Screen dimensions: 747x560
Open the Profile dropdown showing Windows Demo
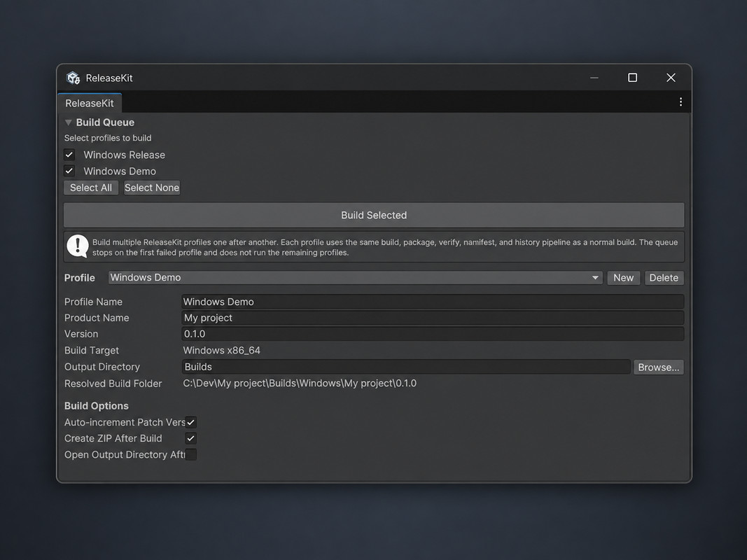tap(356, 278)
